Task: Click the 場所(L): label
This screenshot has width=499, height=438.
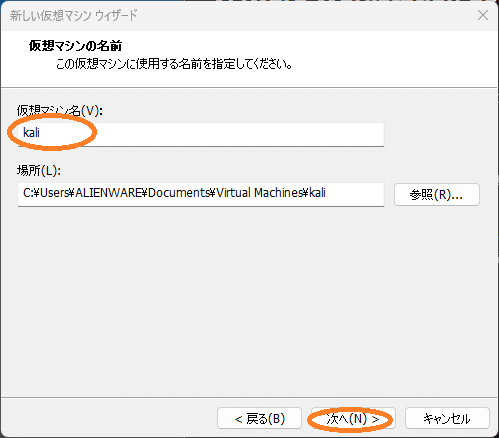Action: click(39, 170)
